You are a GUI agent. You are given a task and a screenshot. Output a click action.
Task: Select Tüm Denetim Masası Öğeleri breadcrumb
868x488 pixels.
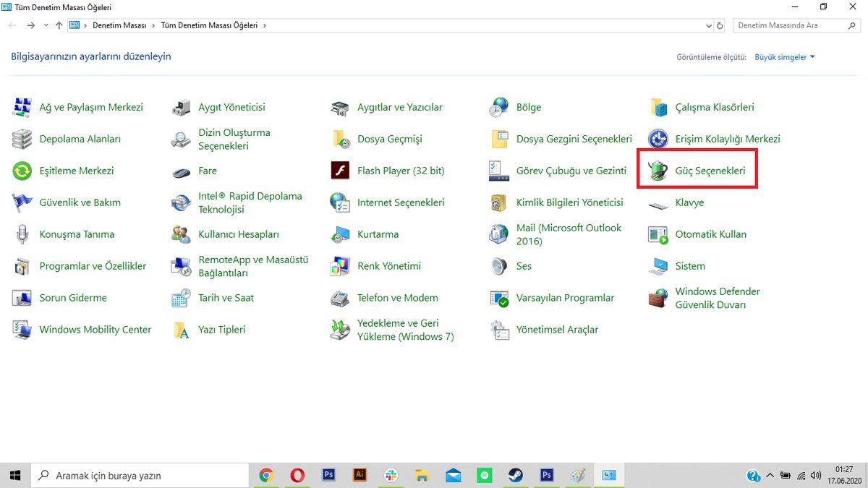pos(209,25)
